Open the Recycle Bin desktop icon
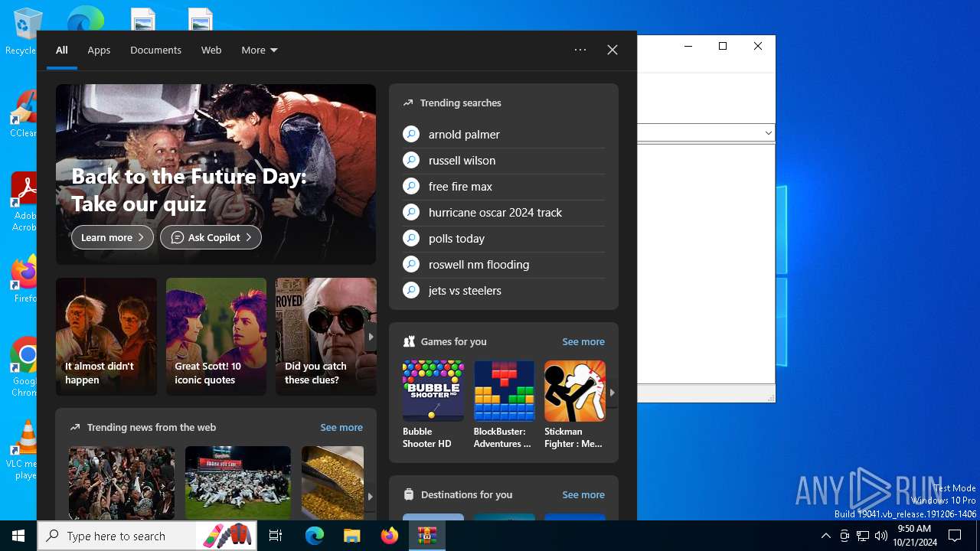This screenshot has width=980, height=551. point(21,31)
